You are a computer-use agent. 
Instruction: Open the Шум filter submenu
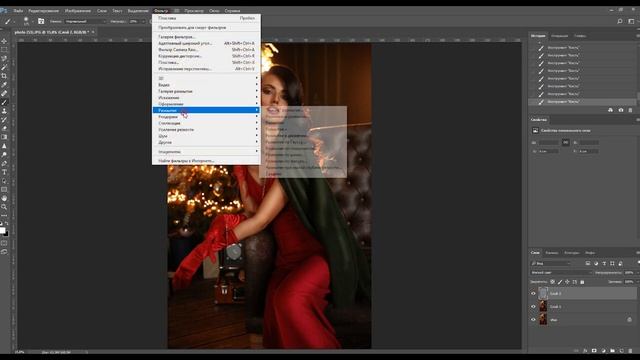(x=206, y=136)
